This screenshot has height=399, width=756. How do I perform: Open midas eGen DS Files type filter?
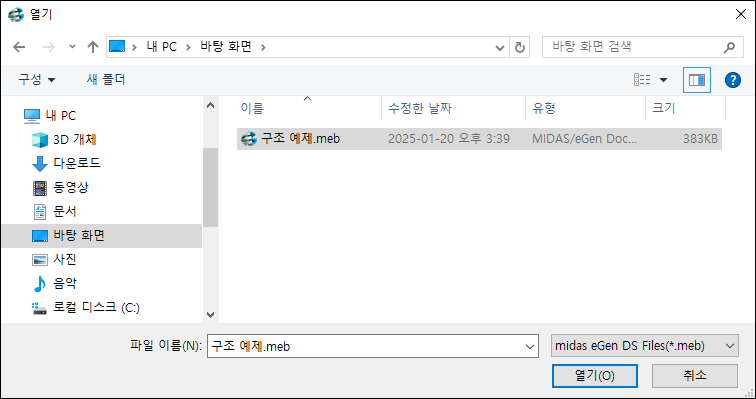click(644, 346)
